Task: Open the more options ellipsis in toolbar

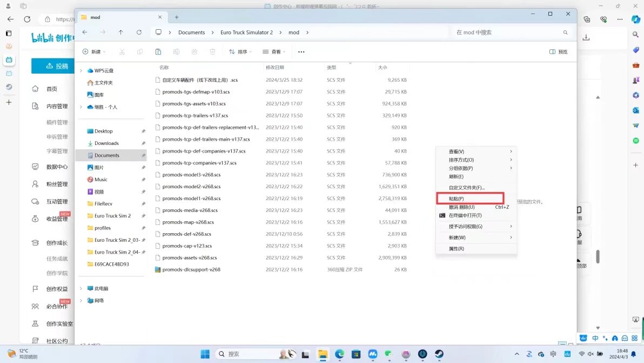Action: click(301, 52)
